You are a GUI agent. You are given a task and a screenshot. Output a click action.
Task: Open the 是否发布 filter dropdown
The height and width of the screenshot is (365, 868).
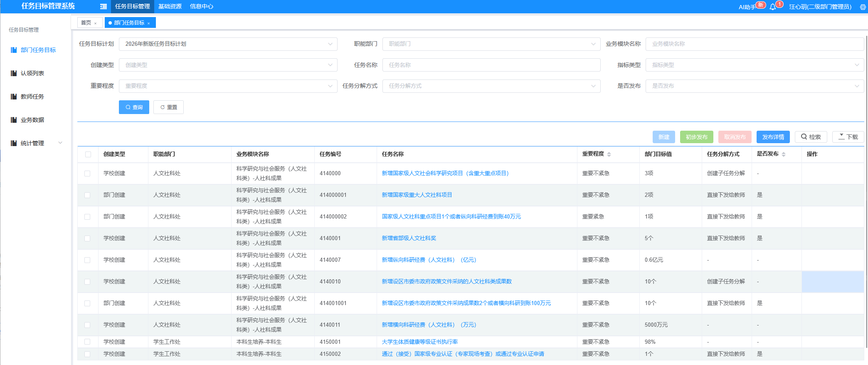755,86
